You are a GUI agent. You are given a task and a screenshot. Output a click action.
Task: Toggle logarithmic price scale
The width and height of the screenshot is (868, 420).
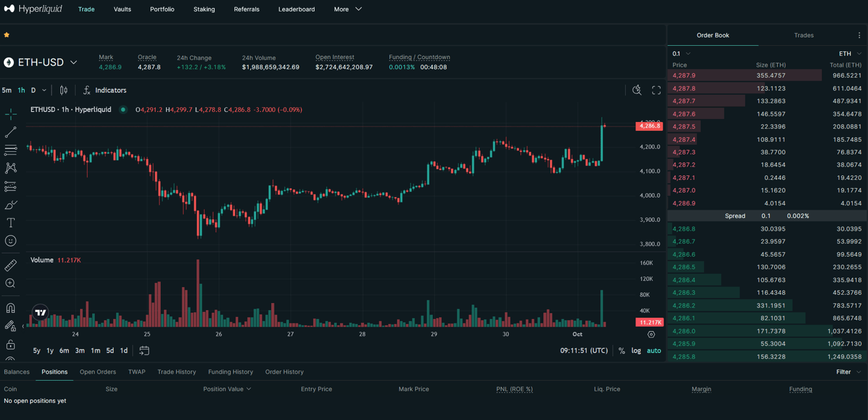(x=636, y=350)
